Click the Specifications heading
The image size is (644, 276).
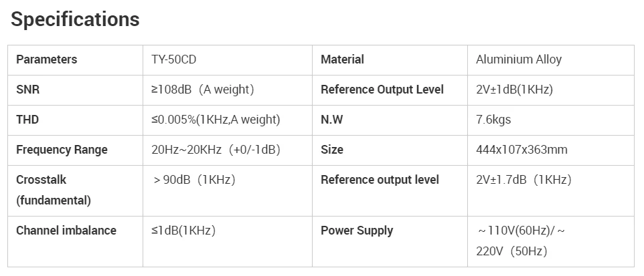[x=75, y=20]
